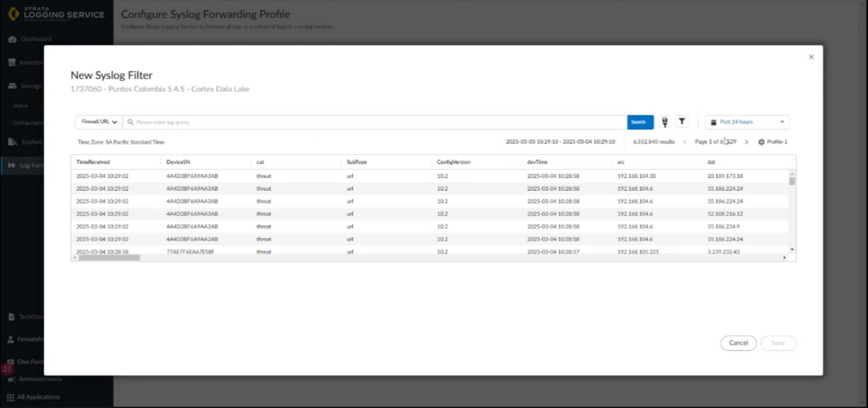The image size is (868, 408).
Task: Sort by TimeReceived column header
Action: (93, 162)
